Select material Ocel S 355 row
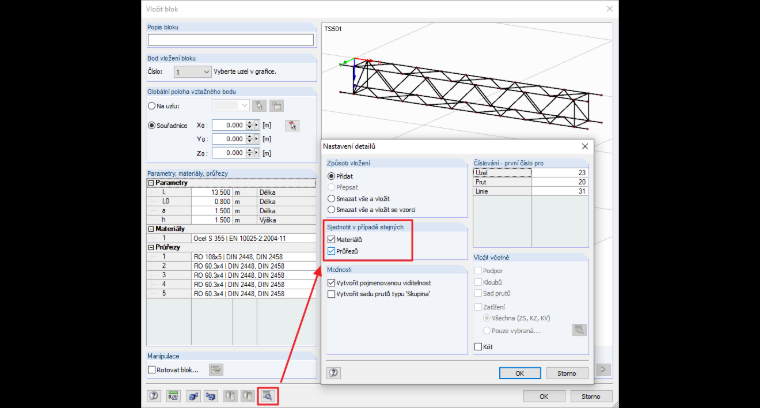Viewport: 760px width, 408px height. (232, 238)
